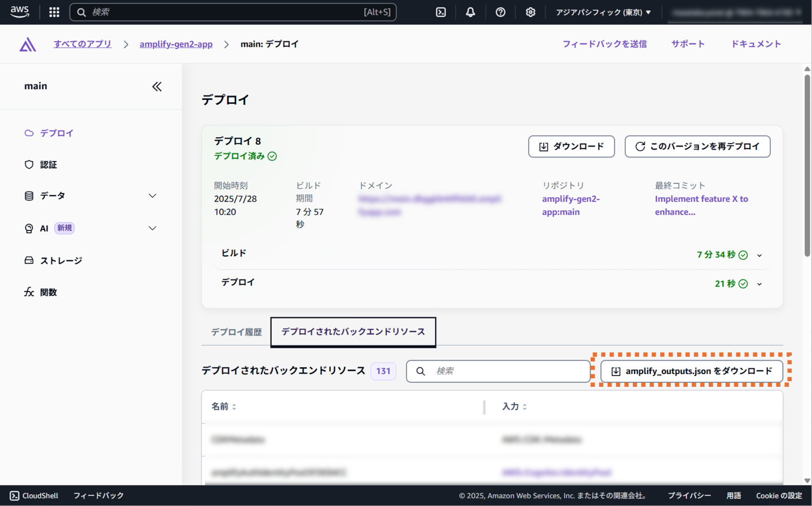Click フィードバックを送信 link

[605, 44]
